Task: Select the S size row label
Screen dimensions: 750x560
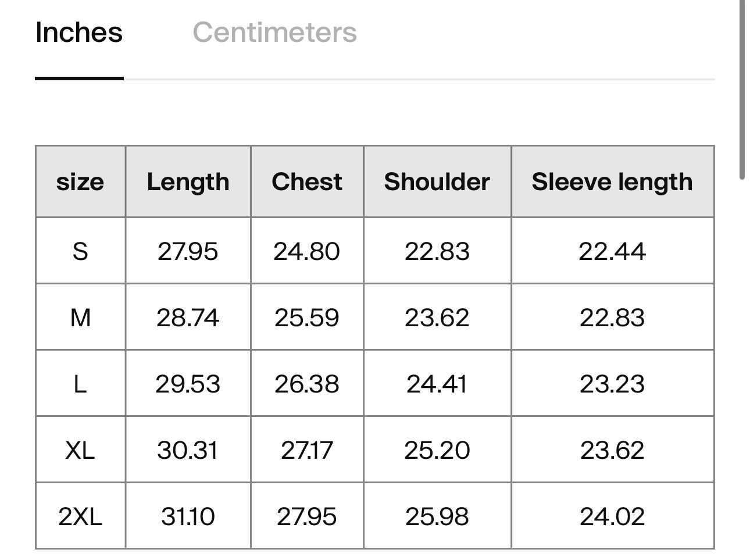Action: point(80,251)
